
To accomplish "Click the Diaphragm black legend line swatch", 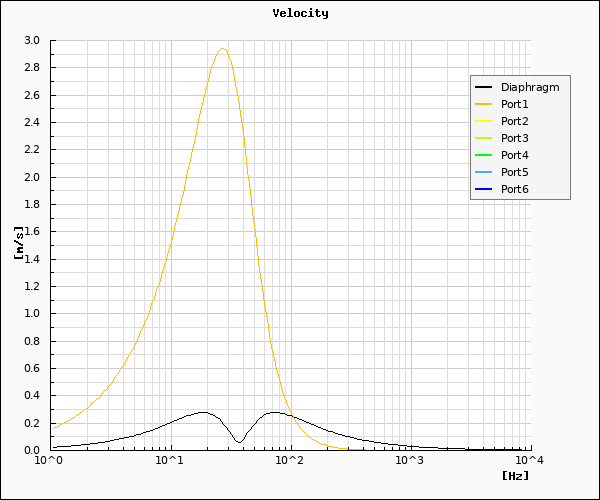I will [x=485, y=87].
